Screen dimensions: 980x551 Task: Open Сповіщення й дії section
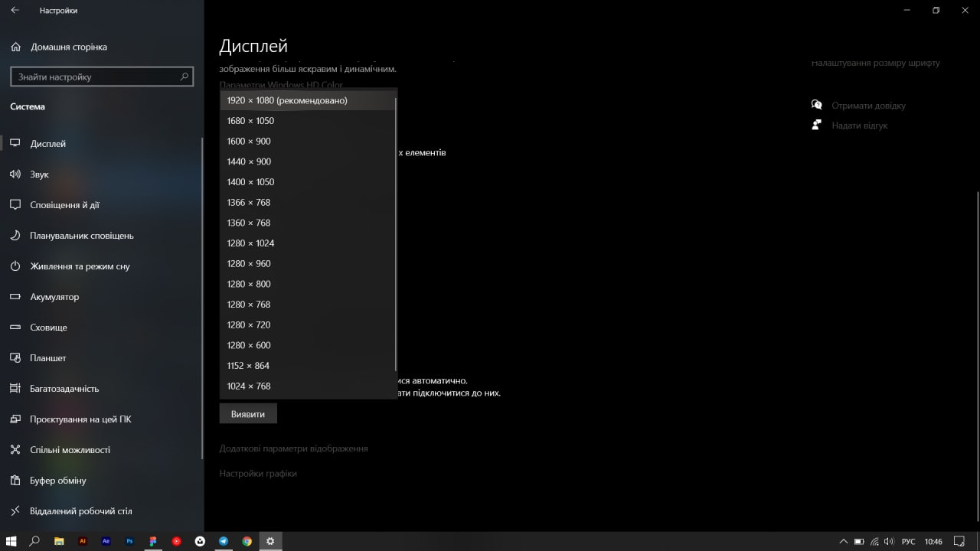pos(102,205)
